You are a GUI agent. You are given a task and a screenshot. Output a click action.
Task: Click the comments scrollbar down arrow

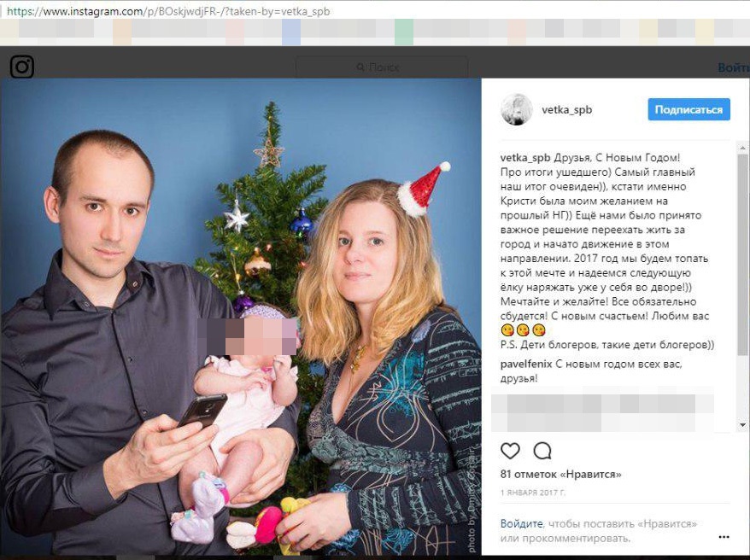tap(742, 424)
